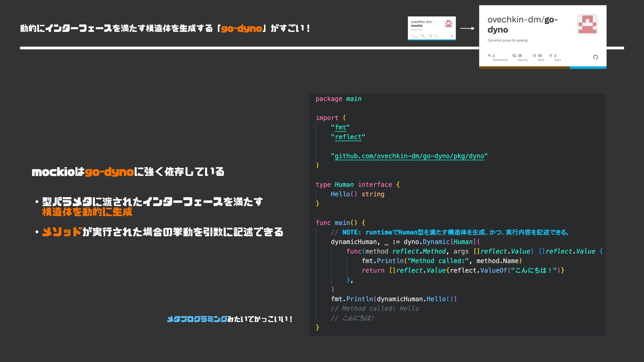Click the blue メタプログラミング caption text
Image resolution: width=644 pixels, height=362 pixels.
(197, 319)
